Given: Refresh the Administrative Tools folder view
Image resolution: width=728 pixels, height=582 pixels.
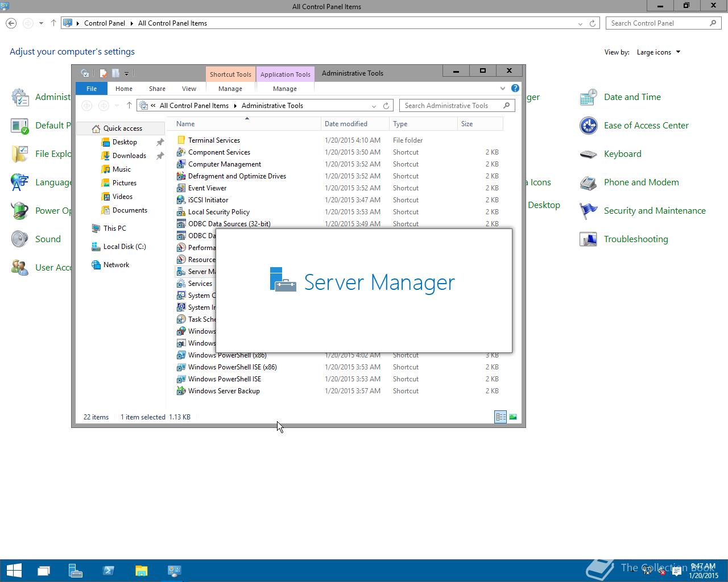Looking at the screenshot, I should 386,106.
